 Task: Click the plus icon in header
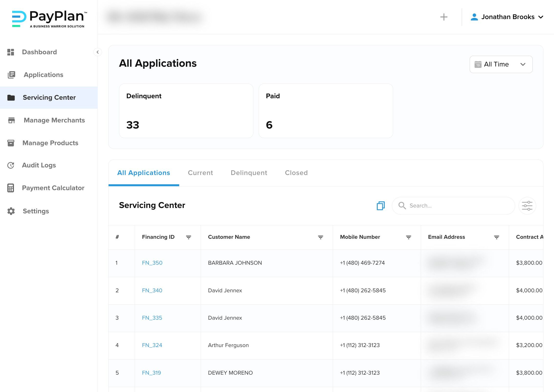[x=444, y=17]
